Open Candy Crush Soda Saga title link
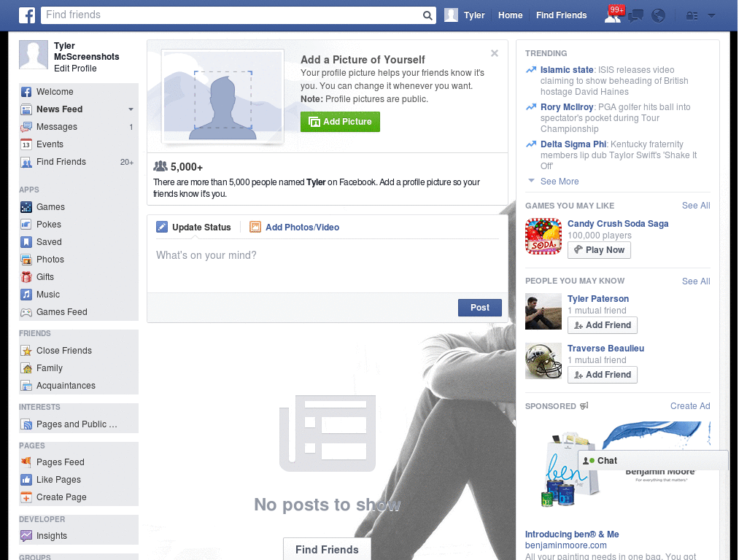This screenshot has width=747, height=560. click(617, 224)
